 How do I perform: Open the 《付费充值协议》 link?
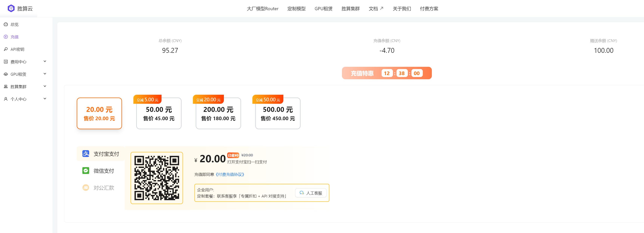230,174
